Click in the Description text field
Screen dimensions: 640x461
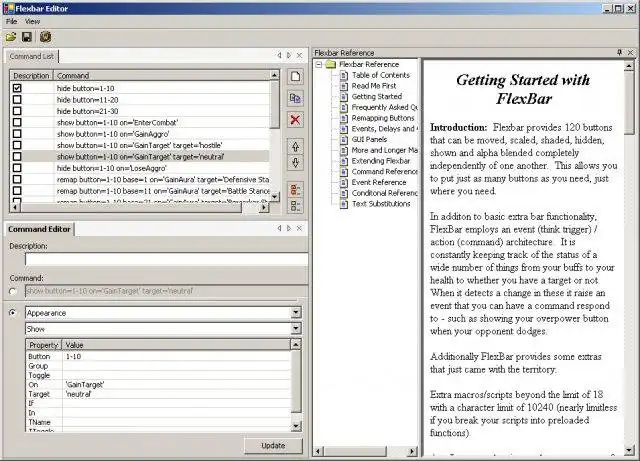(167, 259)
